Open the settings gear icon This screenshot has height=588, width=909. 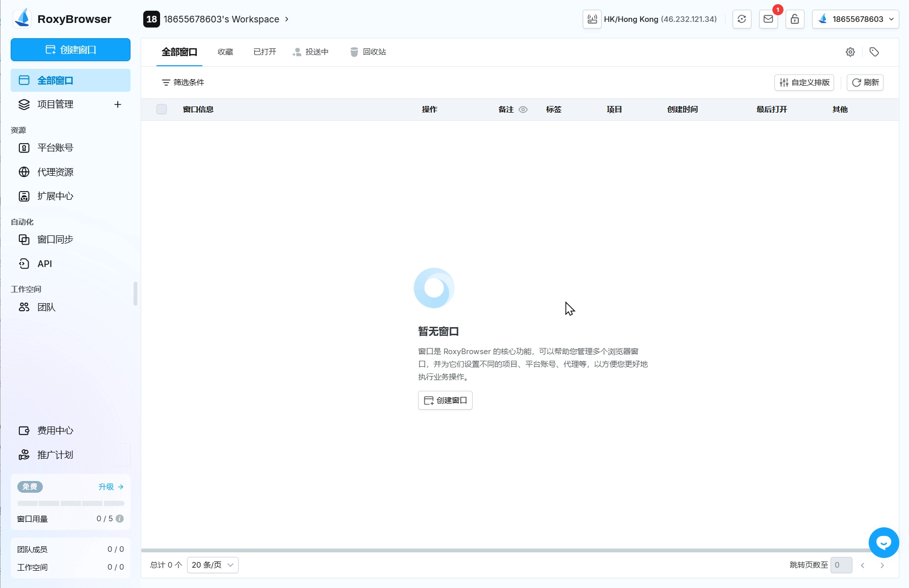coord(850,52)
